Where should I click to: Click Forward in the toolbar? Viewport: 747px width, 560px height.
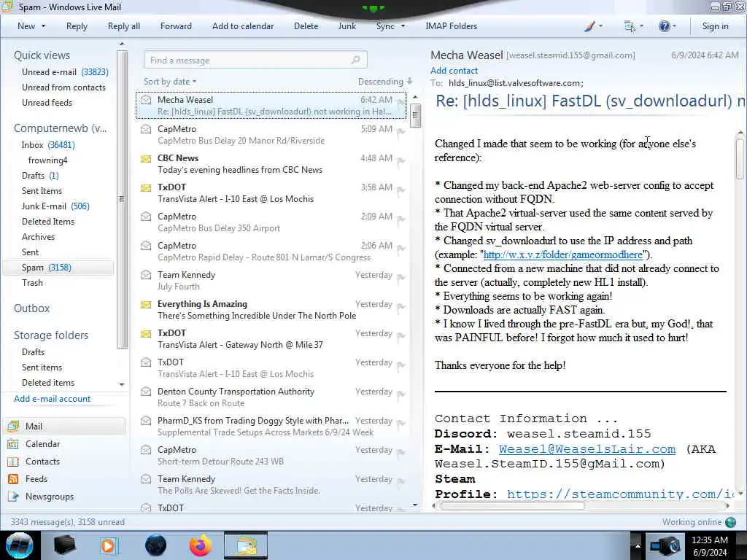coord(176,26)
